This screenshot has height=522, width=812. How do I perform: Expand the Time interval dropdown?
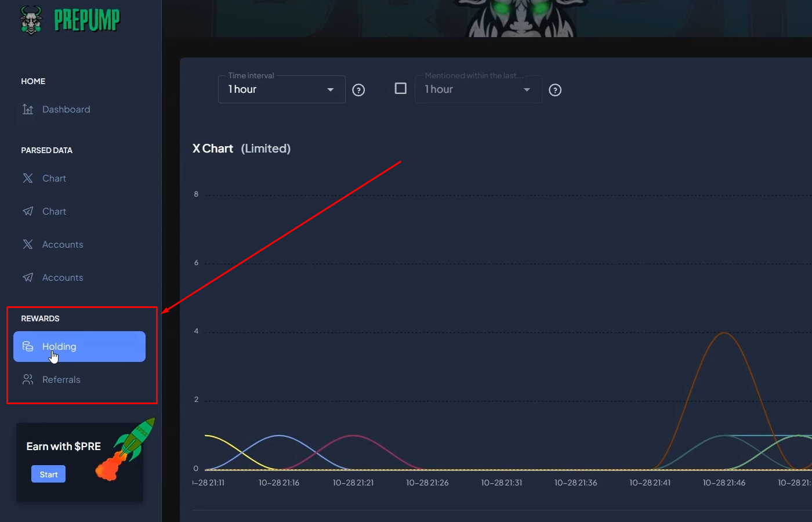tap(281, 89)
